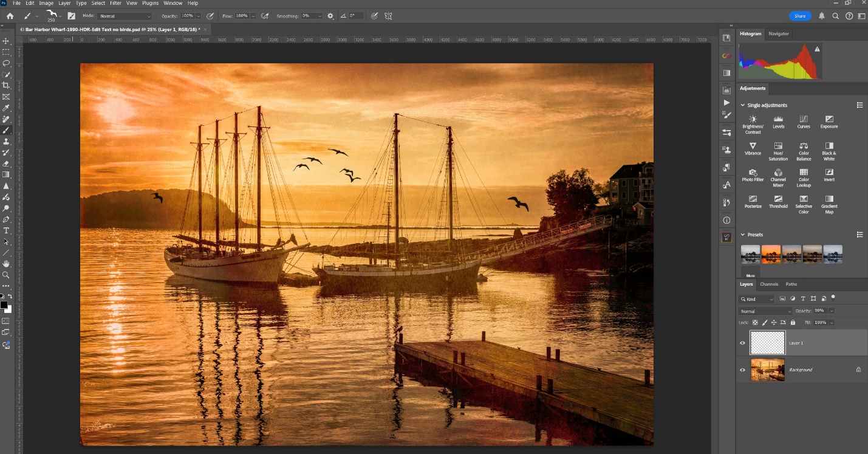Add a Levels adjustment
Screen dimensions: 868x454
(x=778, y=119)
